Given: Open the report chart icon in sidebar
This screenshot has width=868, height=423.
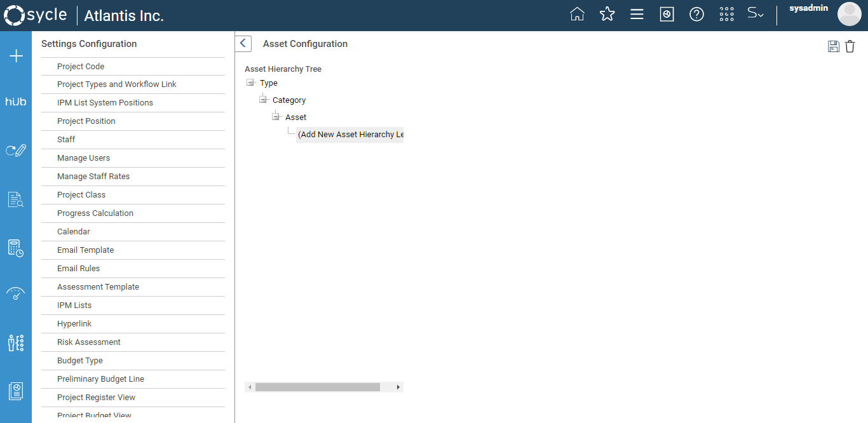Looking at the screenshot, I should [16, 391].
